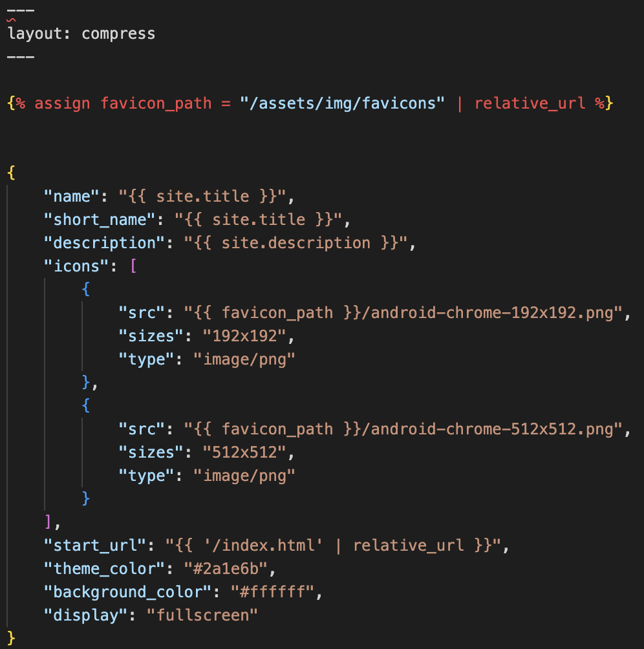The width and height of the screenshot is (644, 649).
Task: Place cursor on the "name" key
Action: coord(72,197)
